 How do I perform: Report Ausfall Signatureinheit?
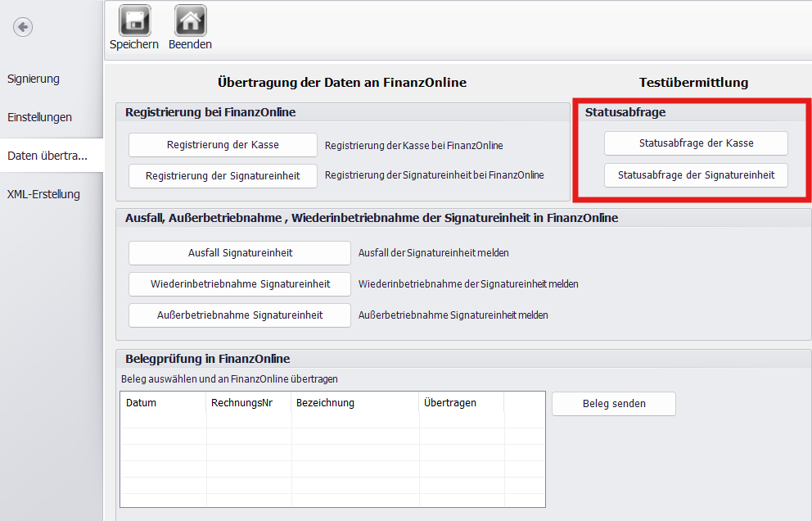coord(240,253)
